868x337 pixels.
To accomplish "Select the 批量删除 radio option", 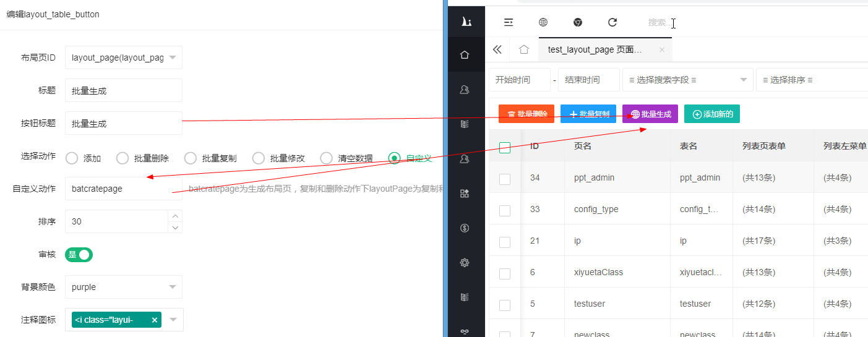I will pos(122,158).
